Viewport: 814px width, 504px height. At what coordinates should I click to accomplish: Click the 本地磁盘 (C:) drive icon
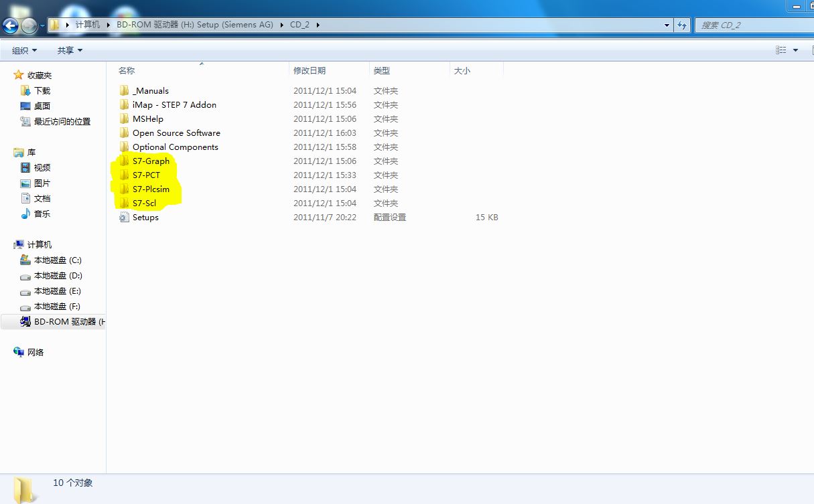coord(25,260)
